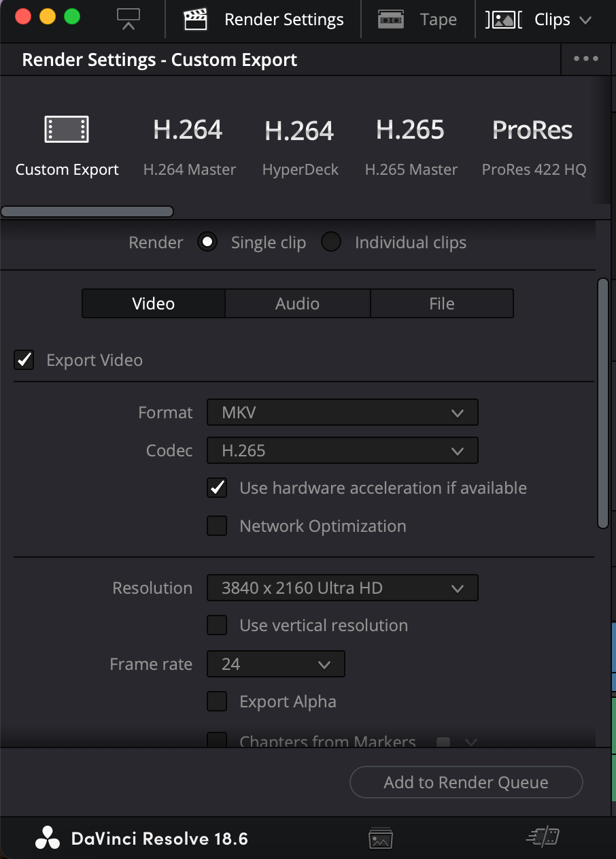This screenshot has height=859, width=616.
Task: Click the vertical settings scrollbar
Action: [602, 403]
